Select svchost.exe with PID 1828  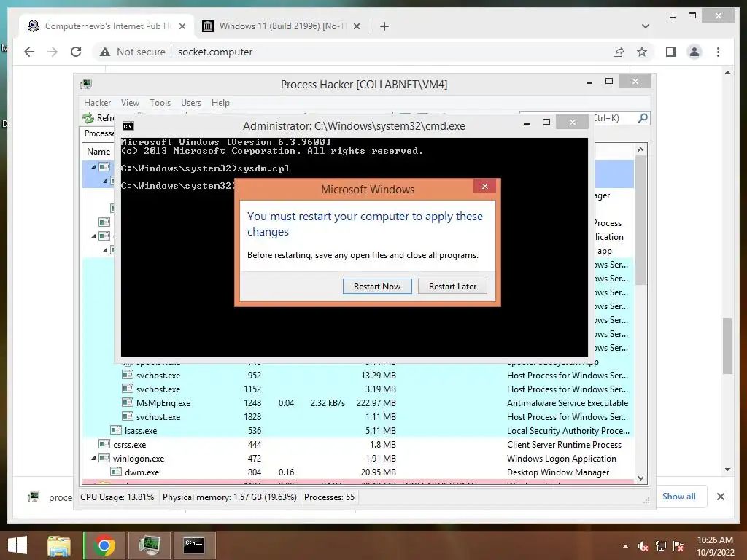tap(357, 416)
